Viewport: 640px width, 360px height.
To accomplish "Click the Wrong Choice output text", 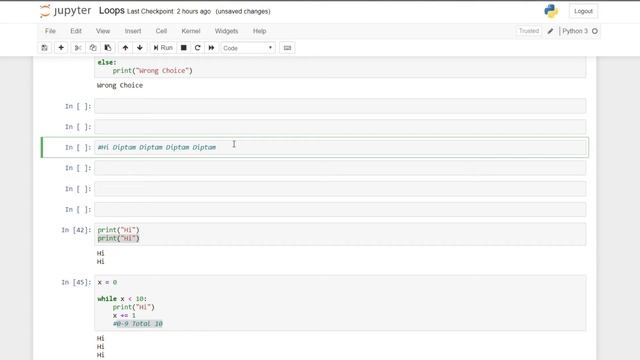I will click(120, 85).
